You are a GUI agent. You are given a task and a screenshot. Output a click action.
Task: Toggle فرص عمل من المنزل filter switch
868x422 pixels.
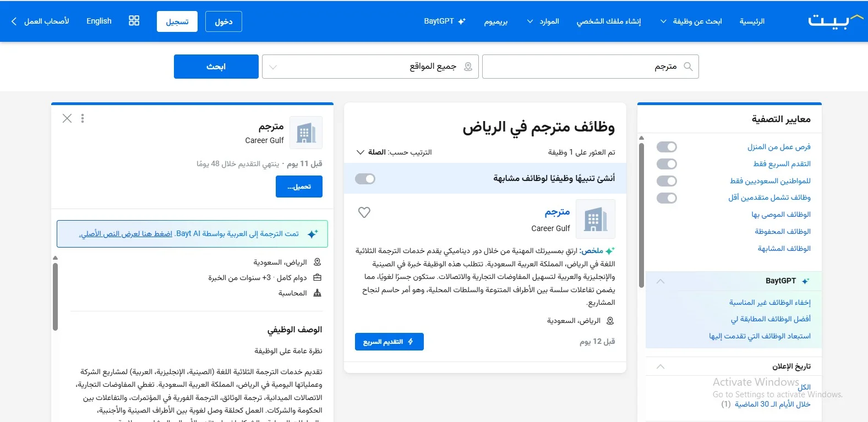click(x=667, y=147)
